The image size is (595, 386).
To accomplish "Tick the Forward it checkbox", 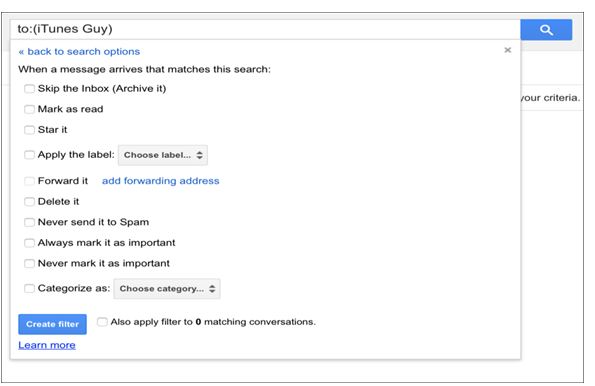I will (x=29, y=181).
